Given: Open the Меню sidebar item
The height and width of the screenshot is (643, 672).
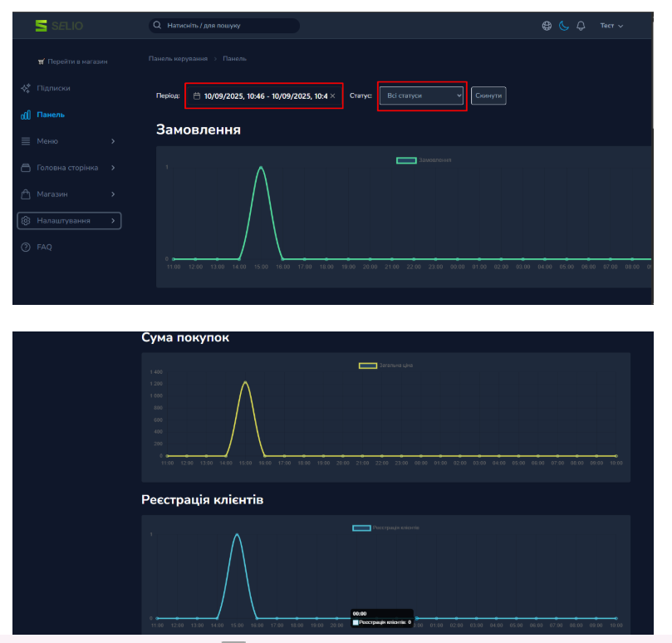Looking at the screenshot, I should (47, 141).
